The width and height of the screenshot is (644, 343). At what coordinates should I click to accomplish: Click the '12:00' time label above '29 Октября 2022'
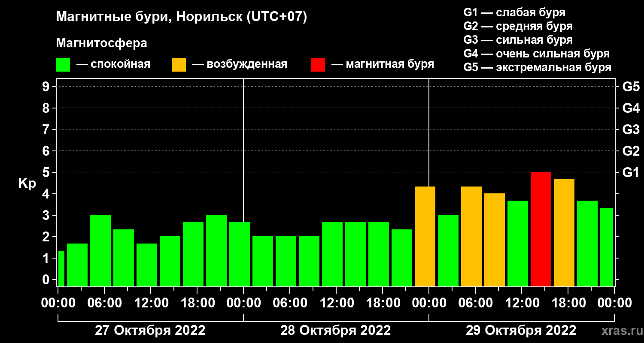(522, 303)
